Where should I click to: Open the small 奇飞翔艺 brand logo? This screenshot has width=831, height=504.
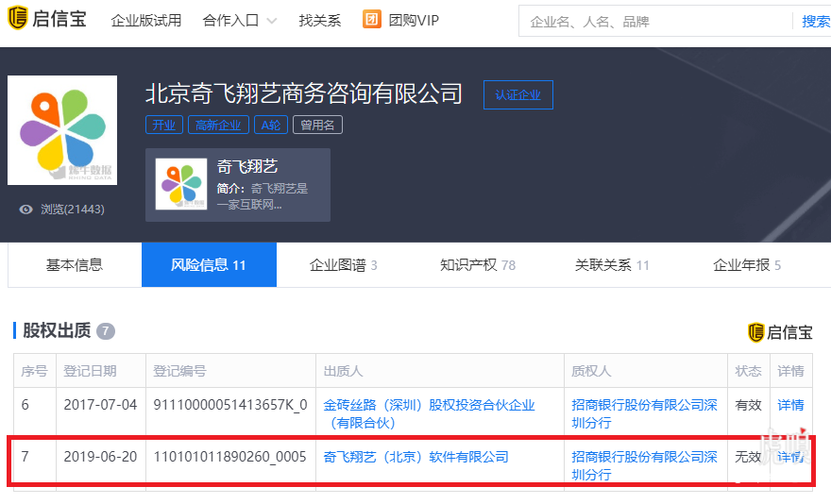(x=181, y=184)
